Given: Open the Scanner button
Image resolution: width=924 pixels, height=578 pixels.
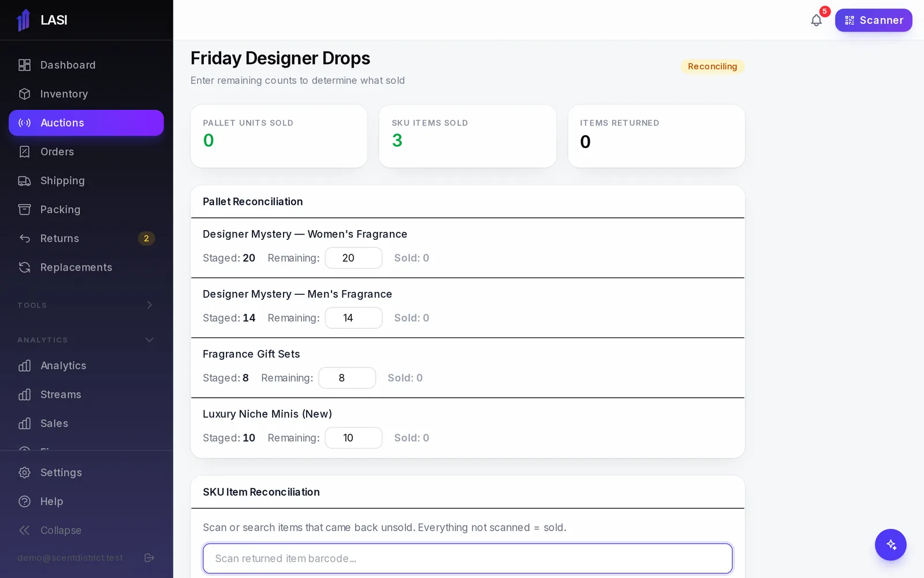Looking at the screenshot, I should pos(873,20).
